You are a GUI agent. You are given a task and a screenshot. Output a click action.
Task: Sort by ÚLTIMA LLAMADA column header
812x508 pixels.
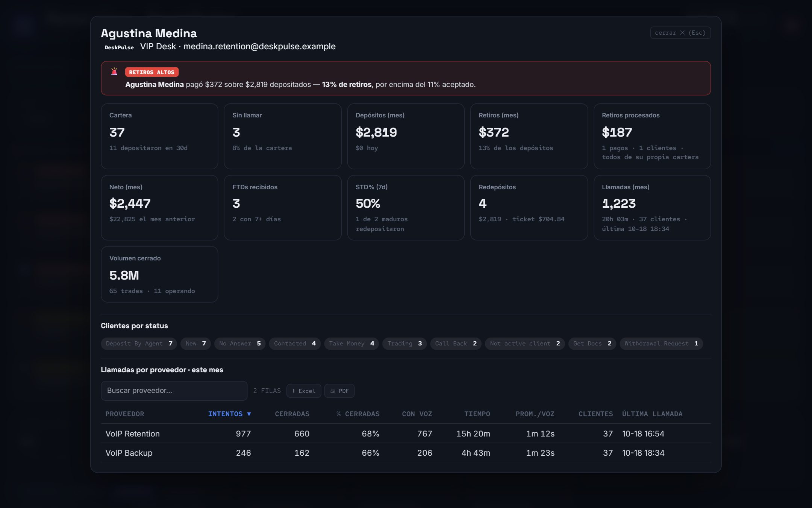click(x=652, y=414)
